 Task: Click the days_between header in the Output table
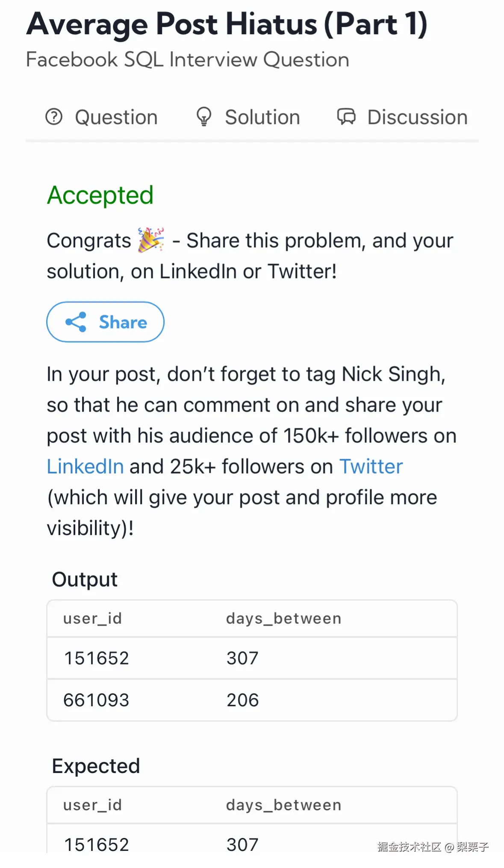click(283, 619)
